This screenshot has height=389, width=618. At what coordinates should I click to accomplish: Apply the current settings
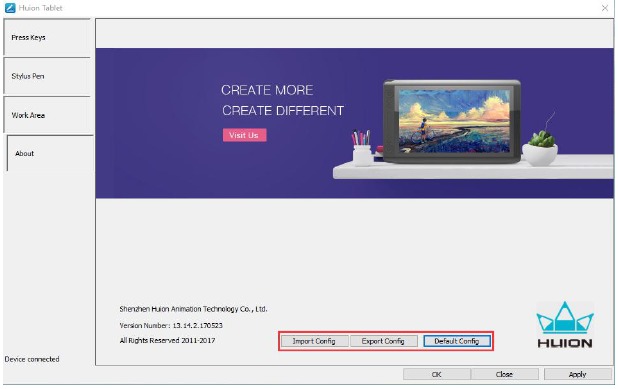coord(578,374)
